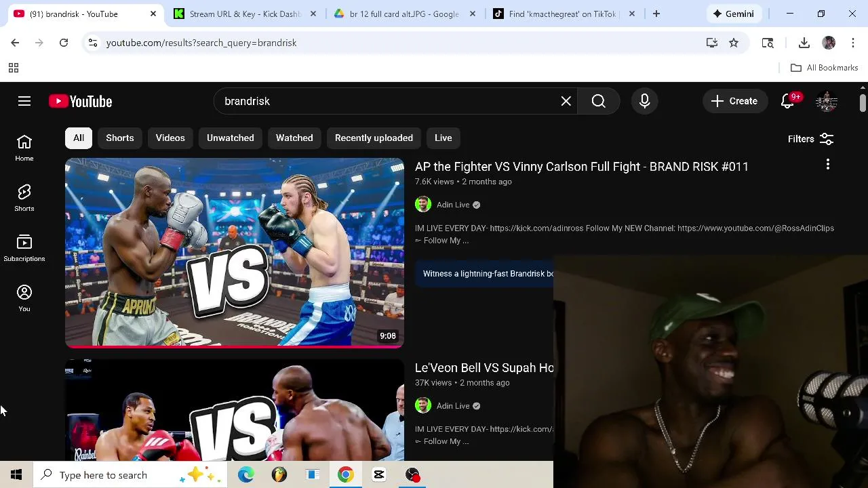Open a new browser tab

[656, 14]
